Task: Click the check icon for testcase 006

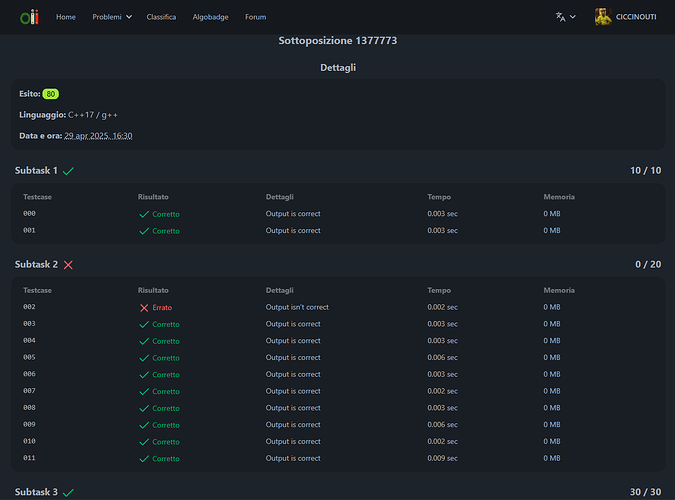Action: click(144, 375)
